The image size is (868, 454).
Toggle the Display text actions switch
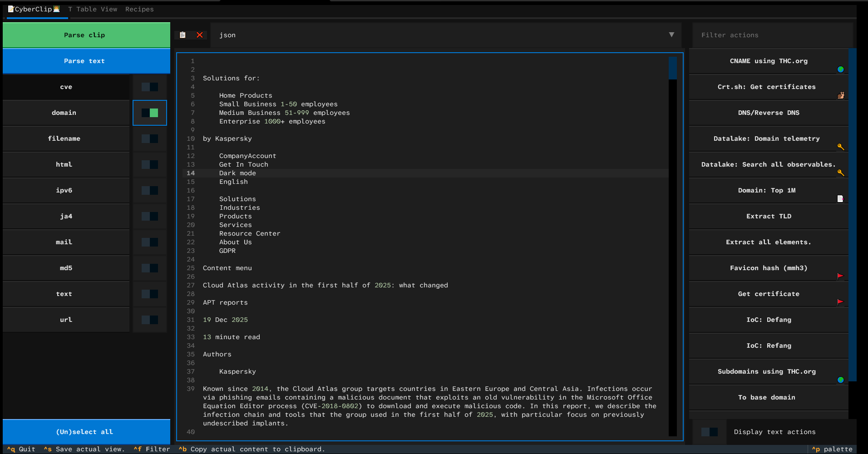(x=709, y=432)
